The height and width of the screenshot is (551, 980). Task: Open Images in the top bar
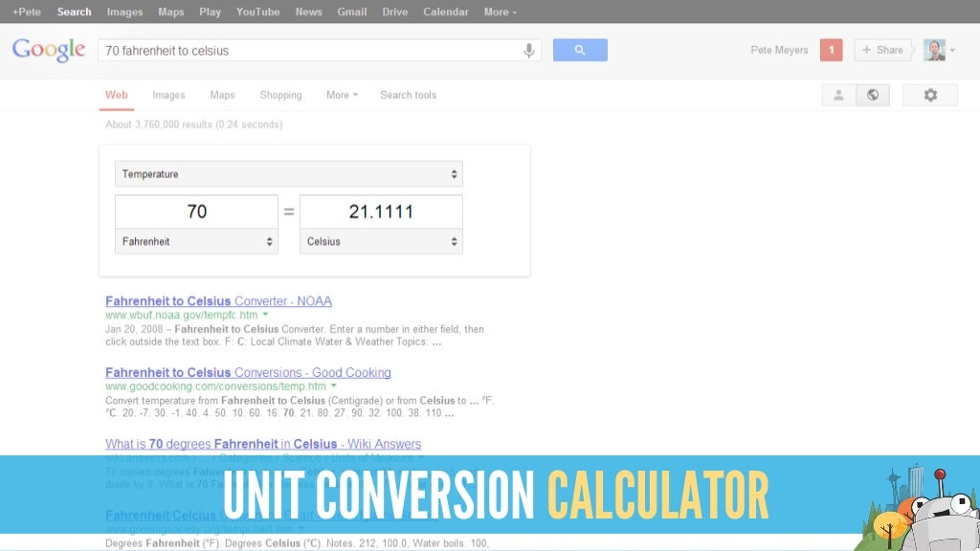(124, 11)
